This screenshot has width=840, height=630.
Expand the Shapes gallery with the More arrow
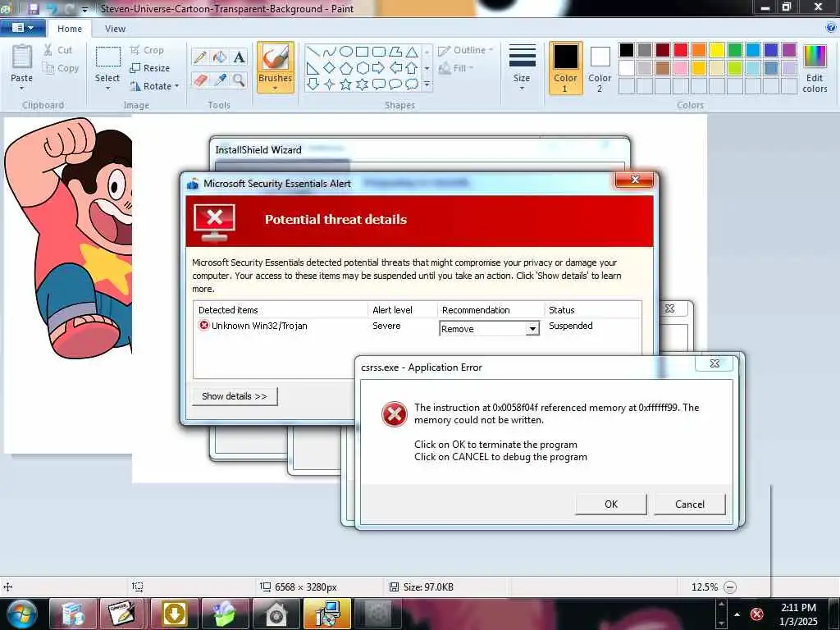pyautogui.click(x=427, y=84)
